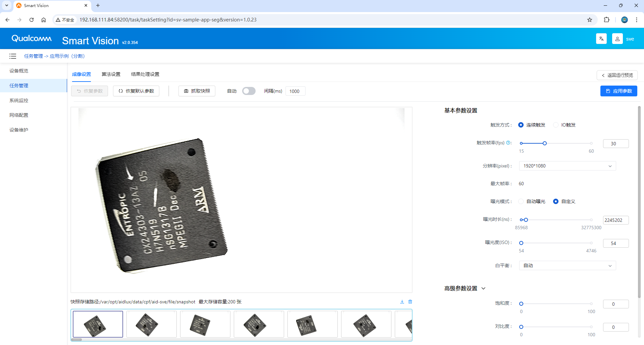This screenshot has height=345, width=644.
Task: Click the 恢复参数 button
Action: (90, 91)
